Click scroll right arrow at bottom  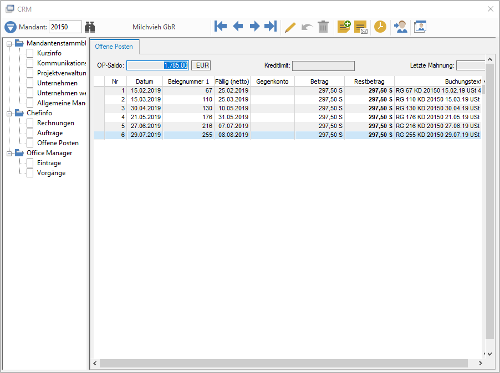pos(480,363)
